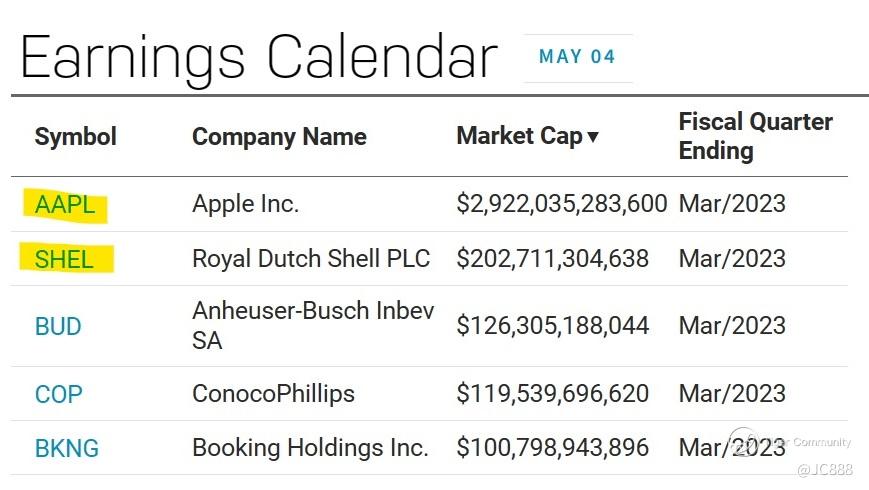Select the $126,305,188,044 market cap value
This screenshot has width=869, height=490.
[x=552, y=326]
